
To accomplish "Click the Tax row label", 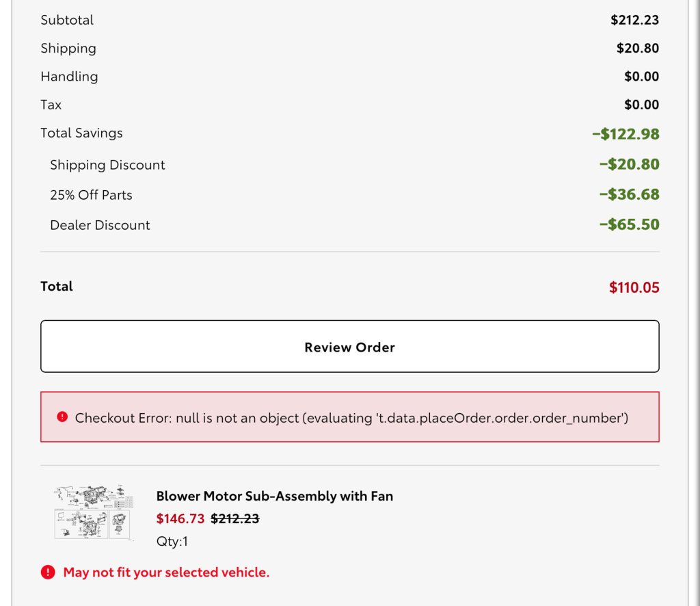I will (x=51, y=105).
